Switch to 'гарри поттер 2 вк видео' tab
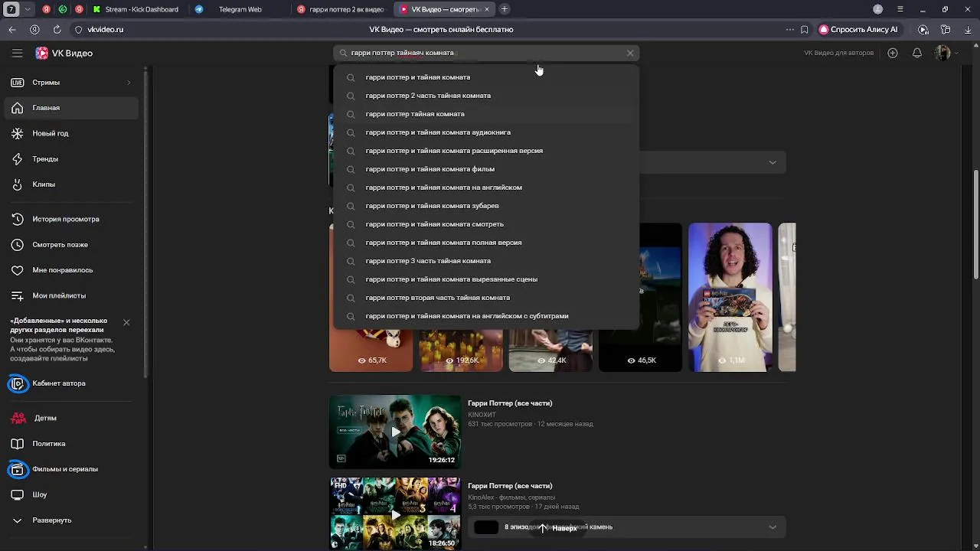The height and width of the screenshot is (551, 980). click(341, 9)
